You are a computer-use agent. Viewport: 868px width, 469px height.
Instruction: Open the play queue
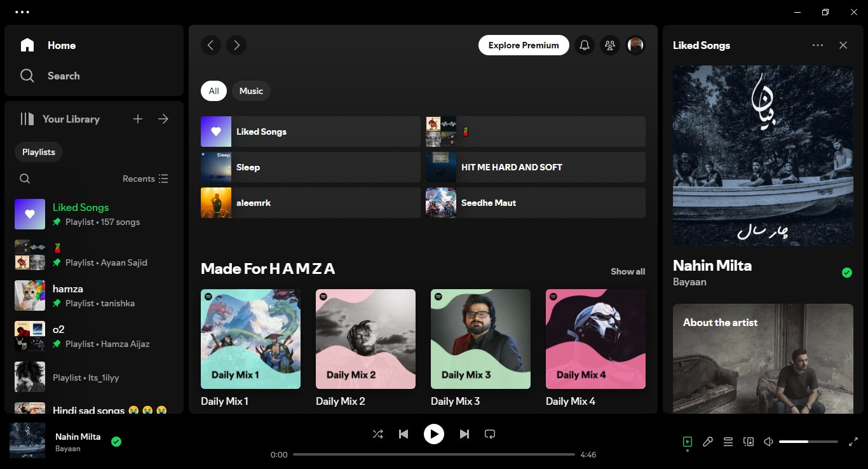(x=728, y=442)
